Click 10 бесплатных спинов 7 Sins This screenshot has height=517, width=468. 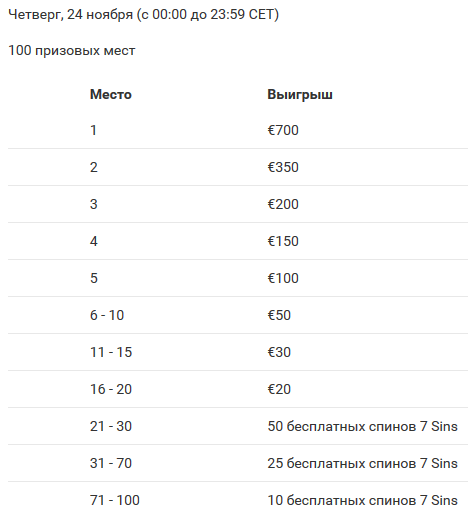pos(362,500)
